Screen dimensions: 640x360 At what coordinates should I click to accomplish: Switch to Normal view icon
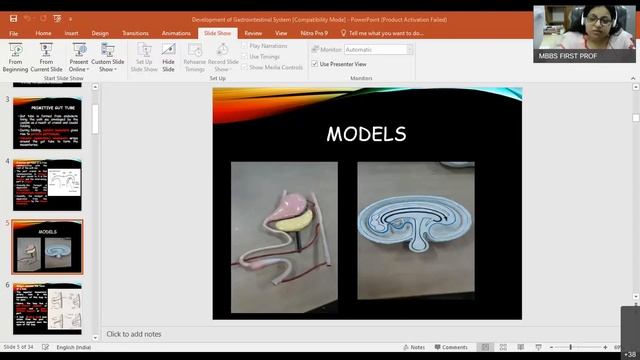pyautogui.click(x=485, y=347)
